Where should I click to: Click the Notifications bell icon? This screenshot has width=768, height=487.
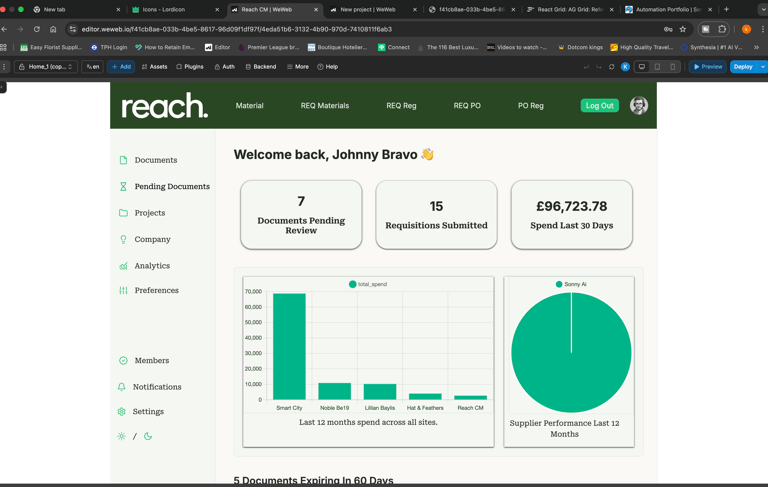pos(121,387)
